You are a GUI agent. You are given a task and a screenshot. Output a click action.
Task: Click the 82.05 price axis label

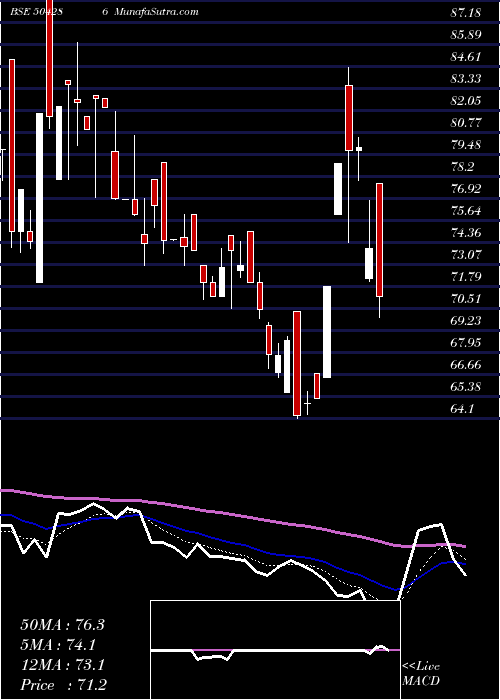466,101
